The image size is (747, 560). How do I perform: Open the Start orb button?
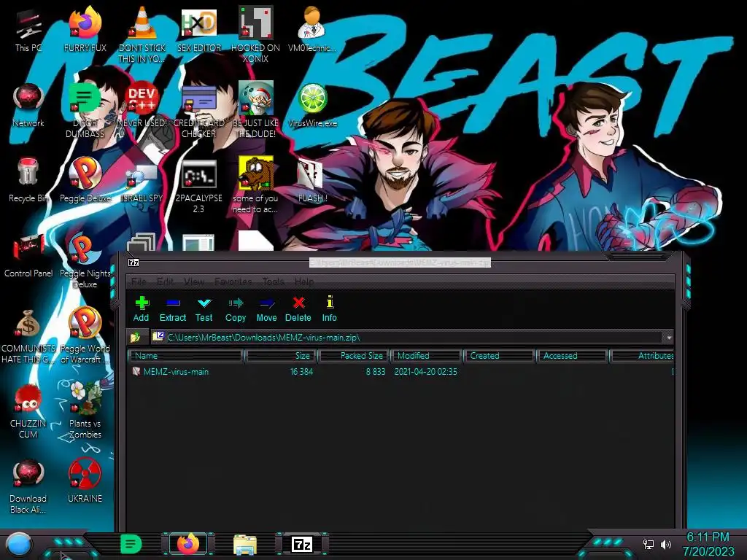point(18,544)
